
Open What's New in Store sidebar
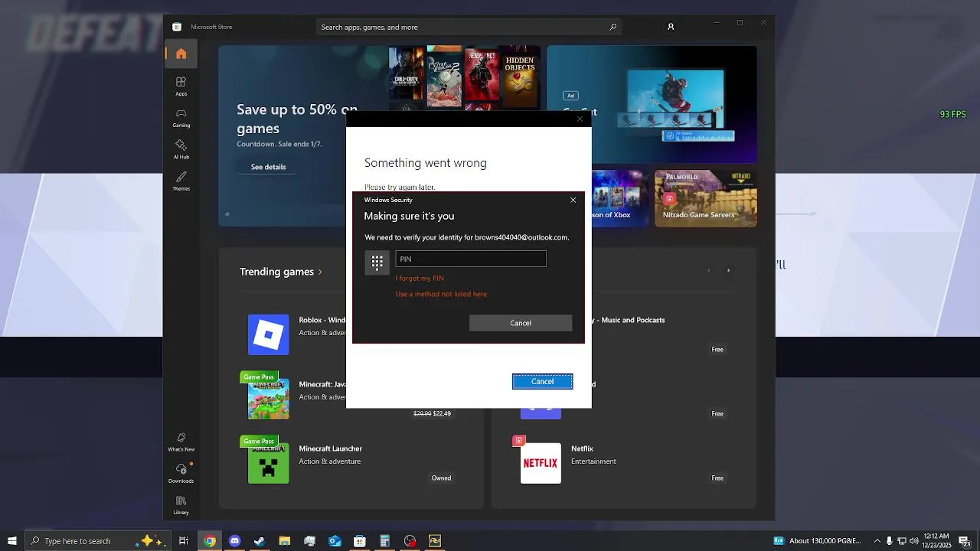181,442
